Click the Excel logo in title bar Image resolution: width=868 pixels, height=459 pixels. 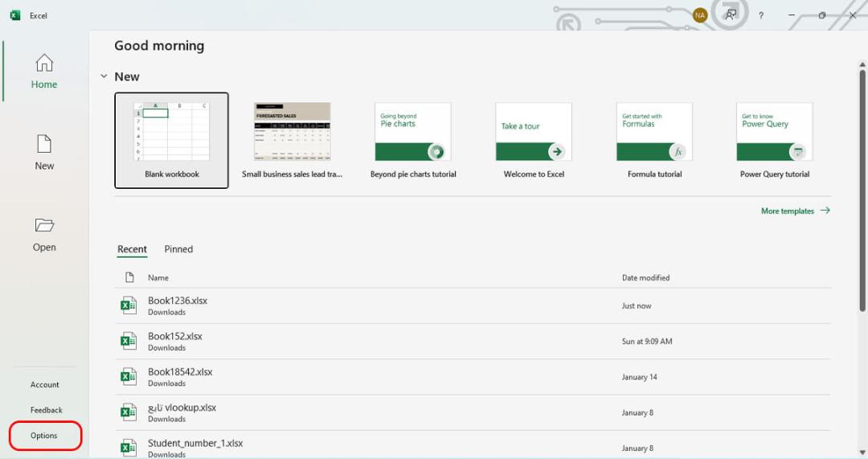[x=15, y=15]
